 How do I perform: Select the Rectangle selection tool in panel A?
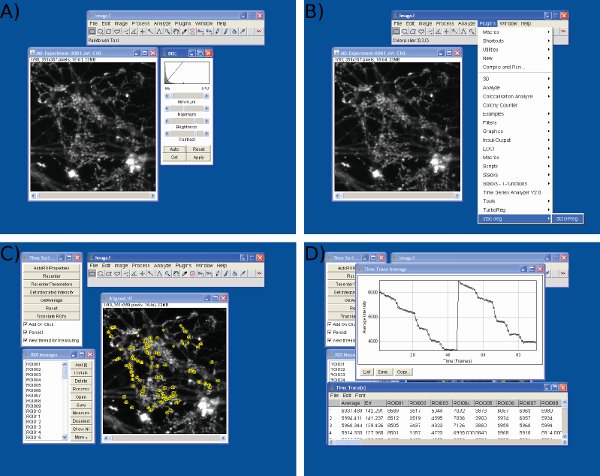92,31
